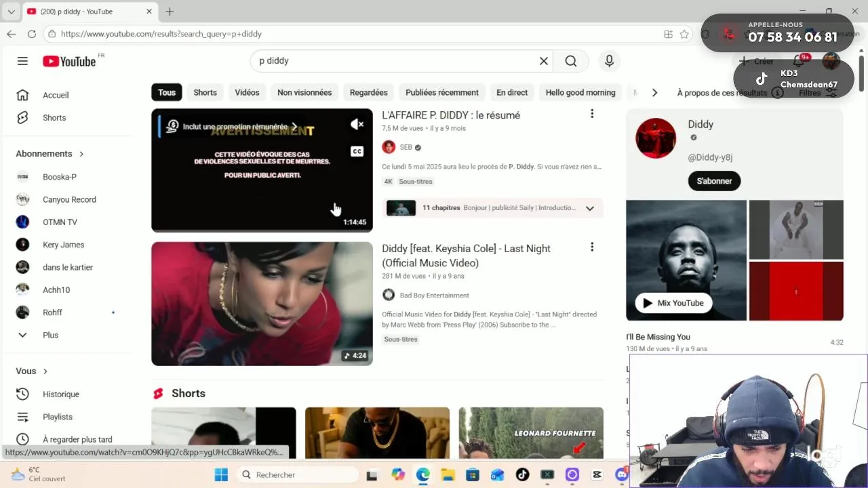
Task: Open the Diddy Last Night video title
Action: [x=466, y=256]
